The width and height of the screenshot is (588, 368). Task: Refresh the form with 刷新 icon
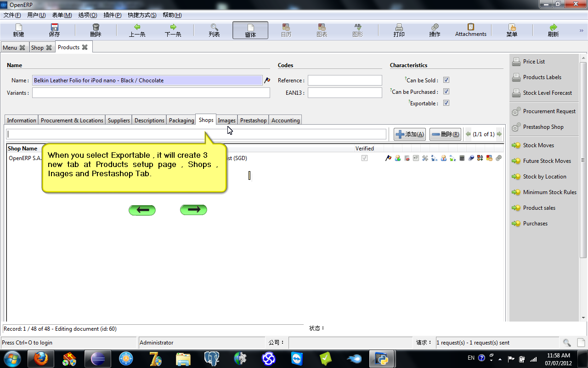coord(553,30)
